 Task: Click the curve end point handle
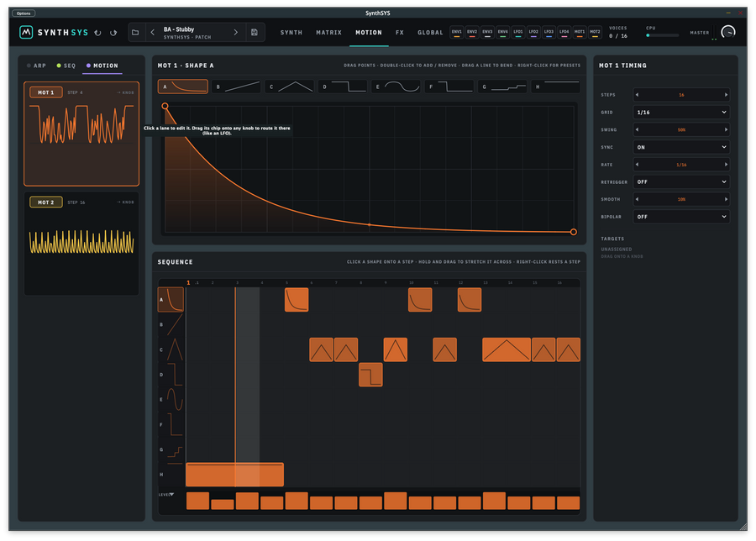[573, 232]
